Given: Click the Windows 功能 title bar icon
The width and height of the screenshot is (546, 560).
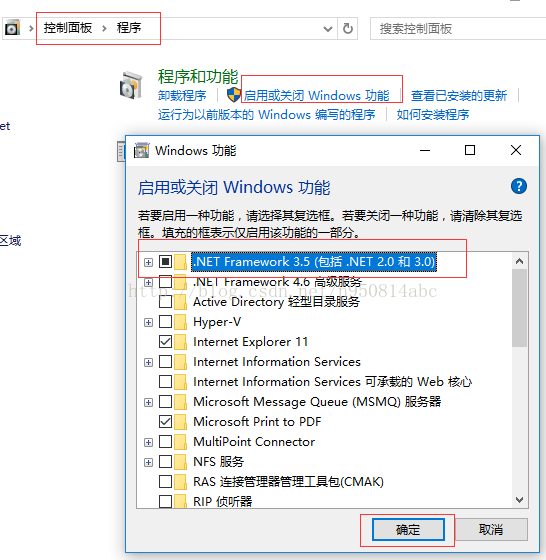Looking at the screenshot, I should [141, 150].
